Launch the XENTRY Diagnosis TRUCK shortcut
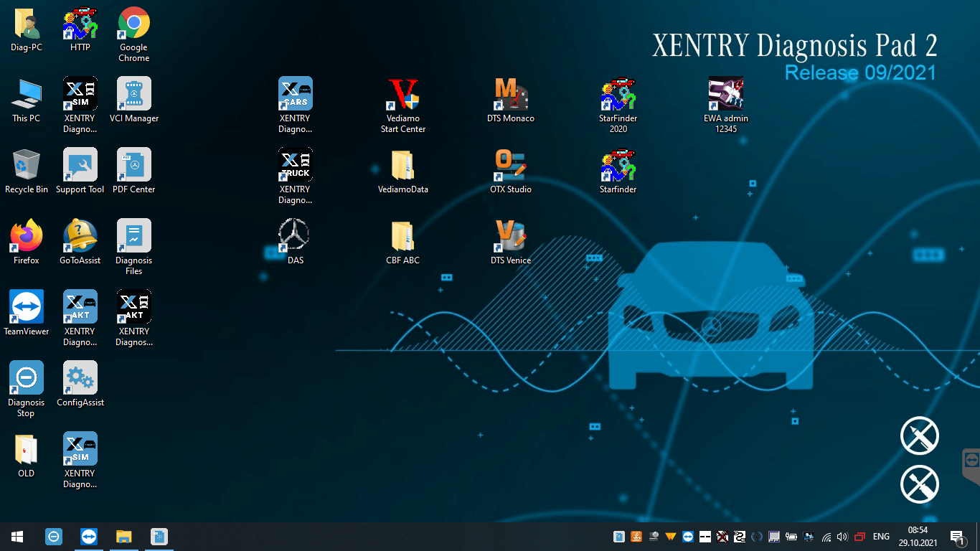980x551 pixels. pyautogui.click(x=296, y=176)
